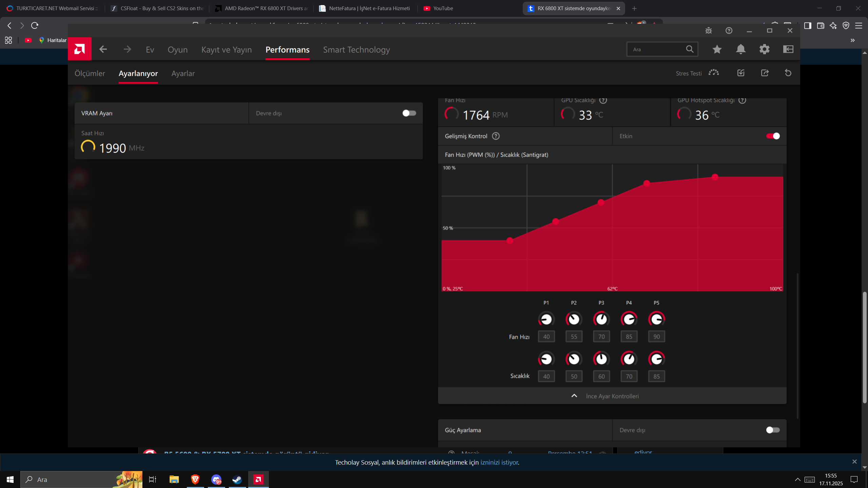
Task: Click the izninizi istiyor notification link
Action: (499, 462)
